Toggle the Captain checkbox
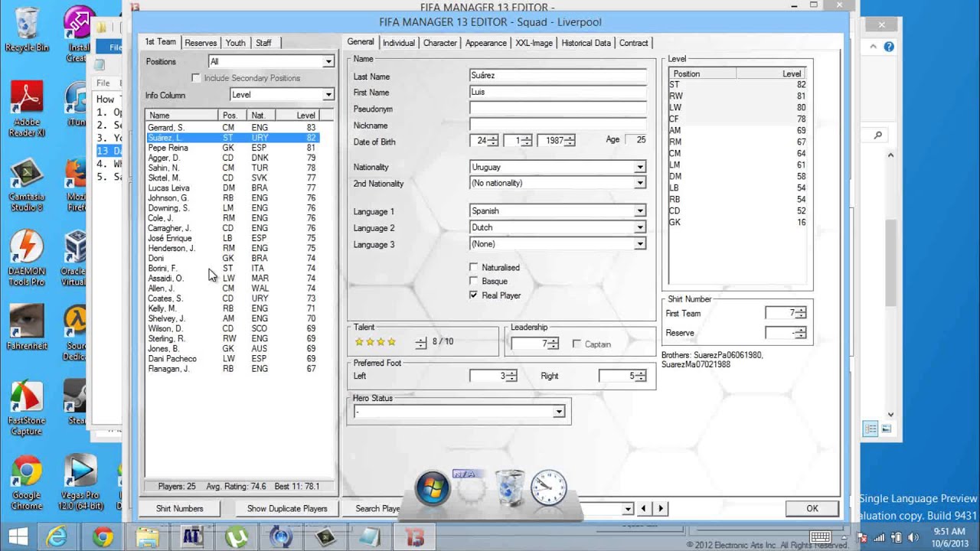 tap(577, 344)
